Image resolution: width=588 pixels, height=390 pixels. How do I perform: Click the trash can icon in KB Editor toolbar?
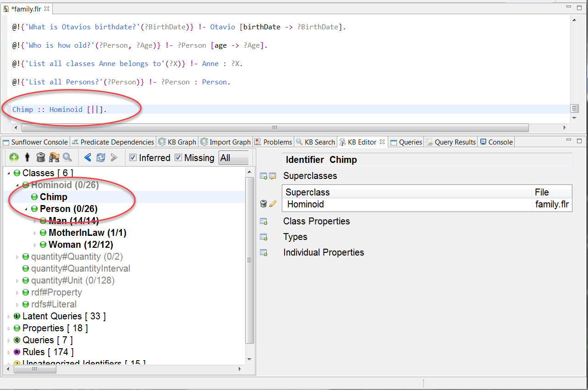coord(41,157)
